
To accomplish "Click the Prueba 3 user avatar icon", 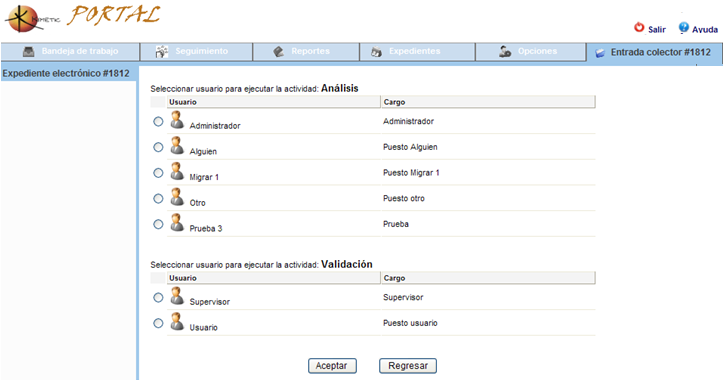I will [177, 222].
